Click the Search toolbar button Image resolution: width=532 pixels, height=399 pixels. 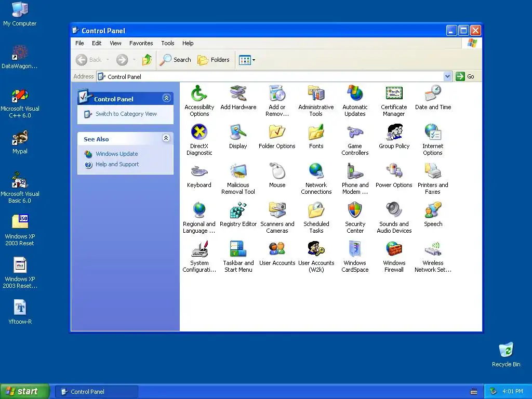(x=176, y=60)
